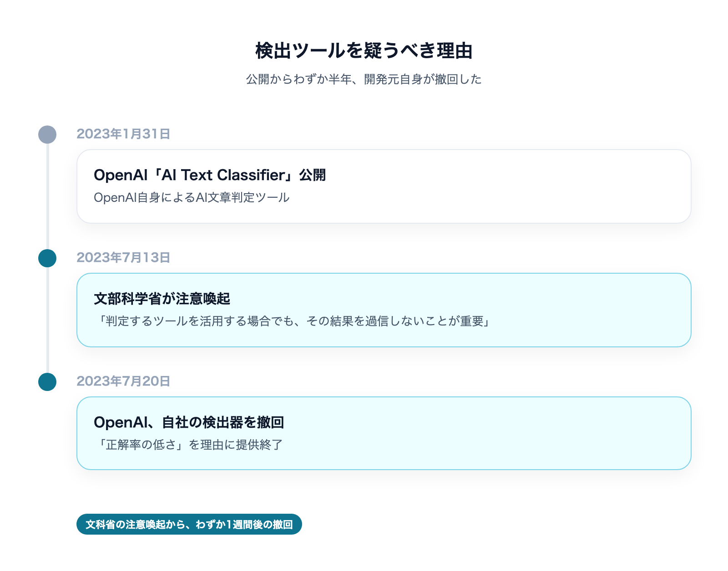728x571 pixels.
Task: Click the title 検出ツールを疑うべき理由
Action: point(364,51)
